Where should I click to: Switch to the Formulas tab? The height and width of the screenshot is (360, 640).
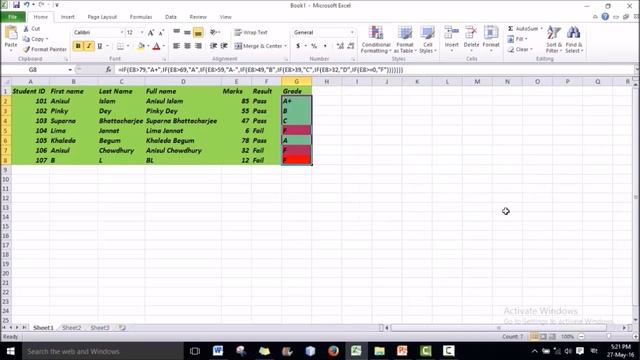click(x=141, y=17)
